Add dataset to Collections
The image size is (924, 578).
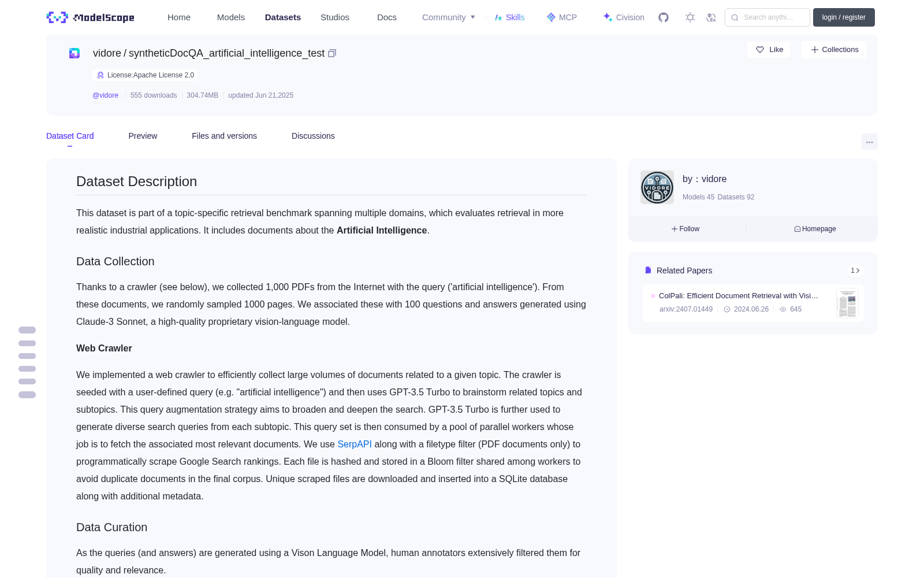(834, 50)
